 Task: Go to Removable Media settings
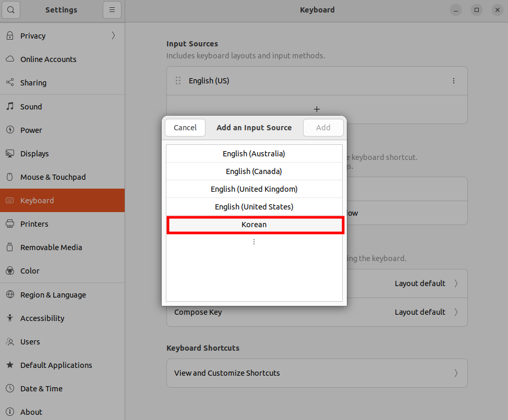point(62,247)
